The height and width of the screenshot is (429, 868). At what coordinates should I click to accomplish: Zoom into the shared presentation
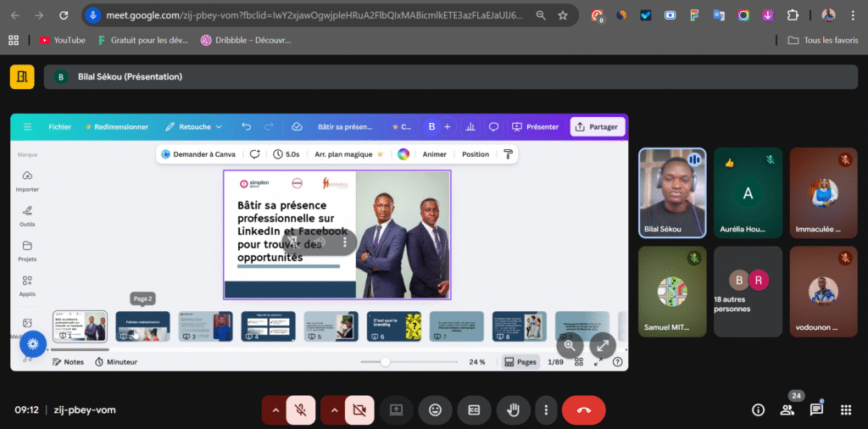click(x=570, y=344)
